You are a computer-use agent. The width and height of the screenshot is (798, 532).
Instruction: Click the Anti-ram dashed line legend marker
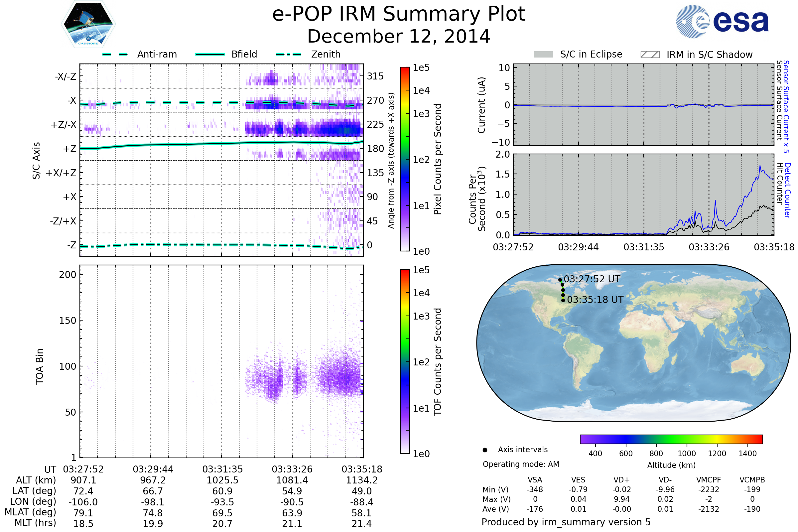point(115,54)
